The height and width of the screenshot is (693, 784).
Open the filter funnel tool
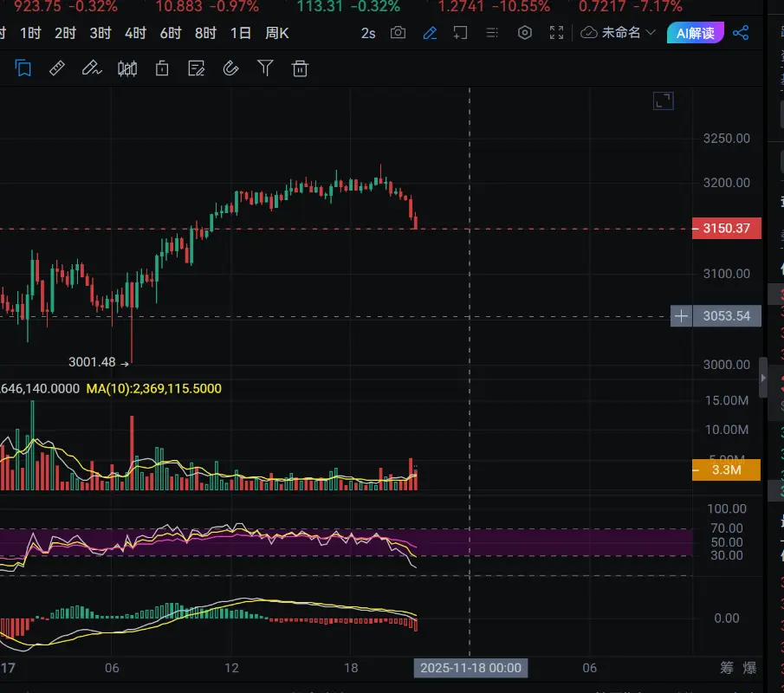pos(265,68)
